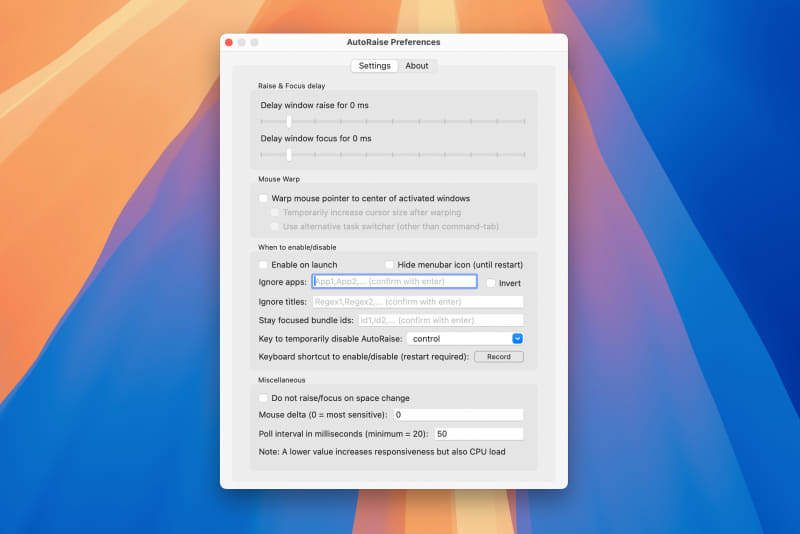Screen dimensions: 800x534
Task: Click the AutoRaise Preferences window title
Action: [x=393, y=42]
